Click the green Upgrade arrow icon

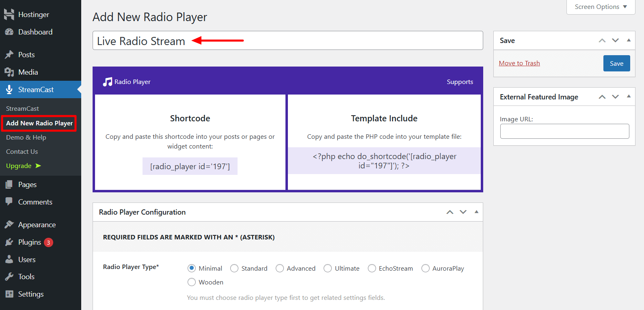coord(38,166)
